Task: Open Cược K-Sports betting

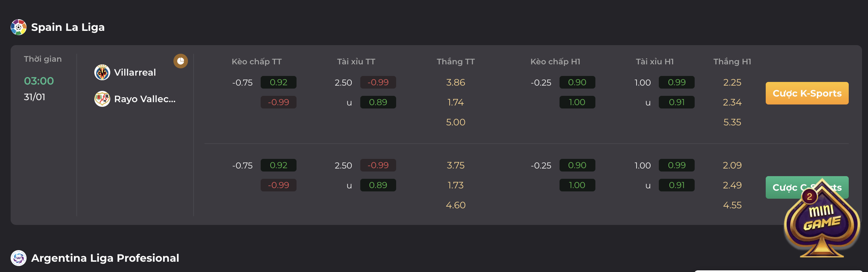Action: 807,93
